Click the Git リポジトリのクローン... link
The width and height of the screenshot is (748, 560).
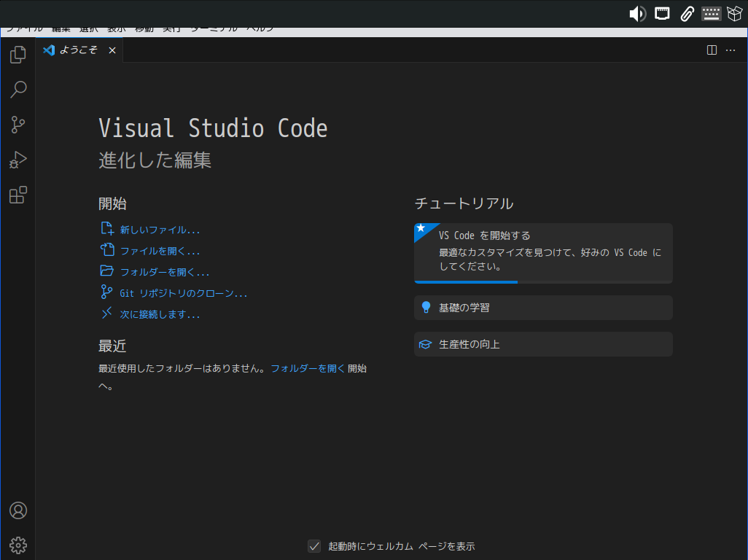pos(184,293)
